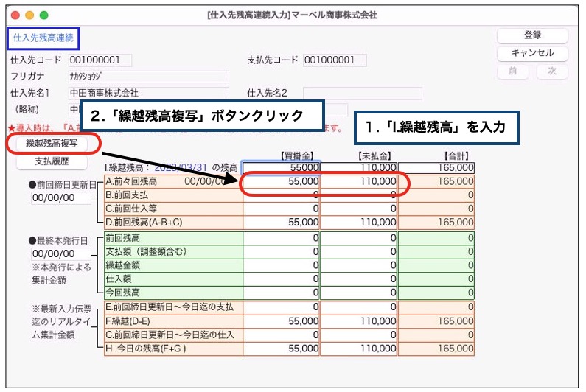This screenshot has height=392, width=586.
Task: Edit the フリガナ field
Action: click(x=147, y=77)
